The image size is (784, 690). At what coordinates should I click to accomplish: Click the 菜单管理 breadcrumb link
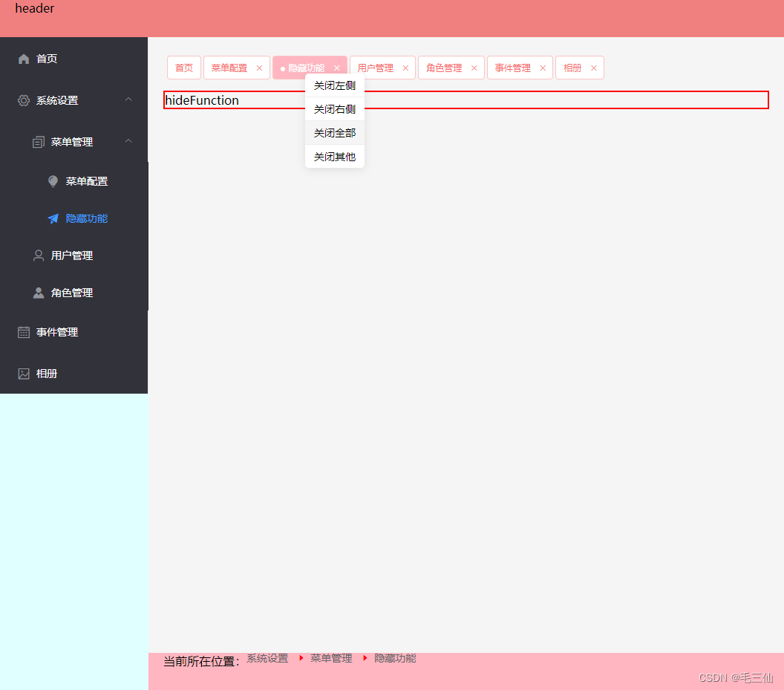point(331,657)
